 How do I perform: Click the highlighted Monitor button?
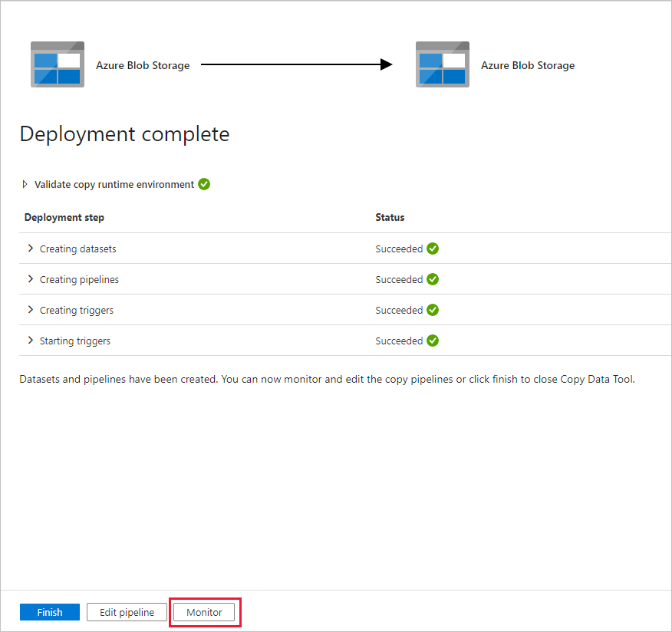point(204,612)
